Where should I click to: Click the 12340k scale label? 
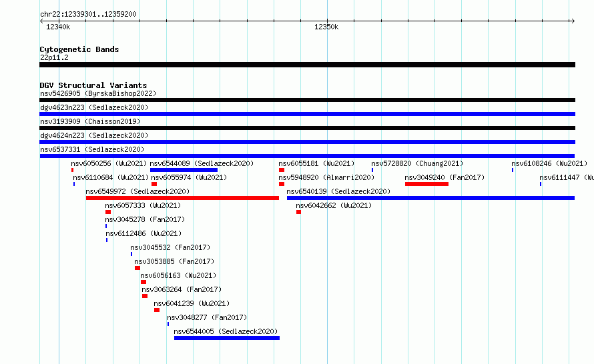(x=58, y=27)
